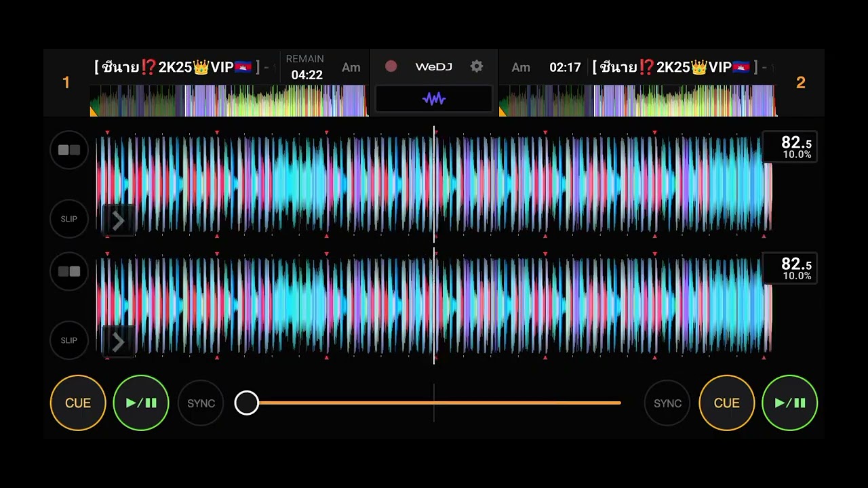Tap the deck 1 CUE button

tap(78, 403)
